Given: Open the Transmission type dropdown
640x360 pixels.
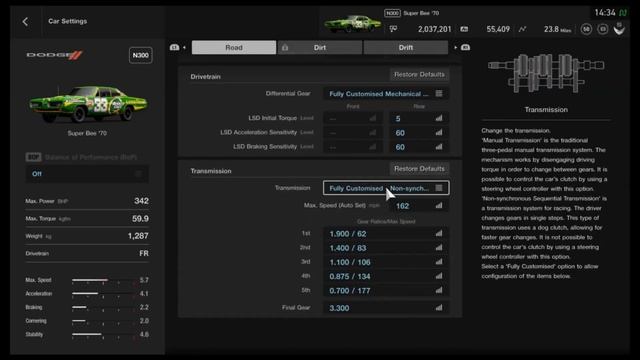Looking at the screenshot, I should (x=386, y=188).
